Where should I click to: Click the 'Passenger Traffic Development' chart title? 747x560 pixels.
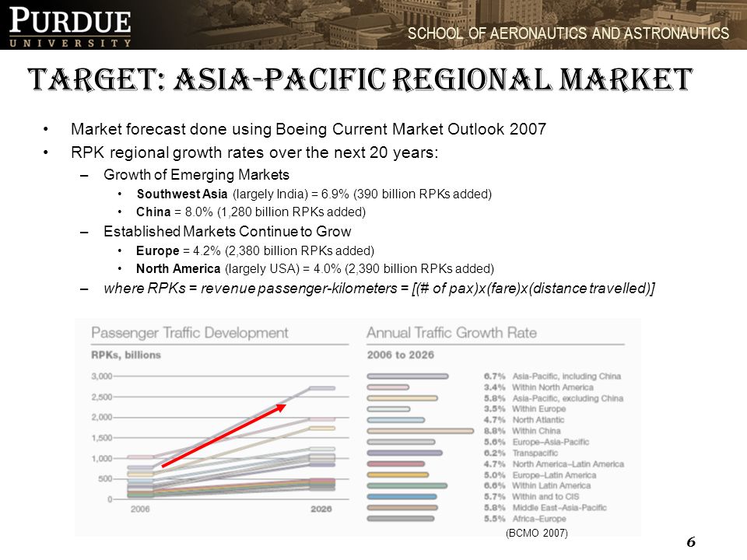[x=190, y=332]
